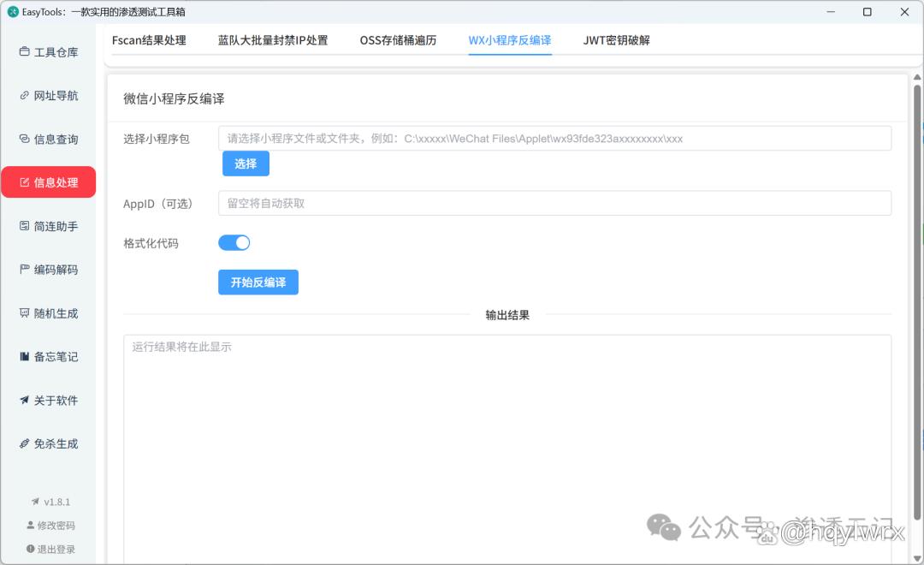Switch to the 蓝队大批量封禁IP处置 tab
The width and height of the screenshot is (924, 565).
click(273, 40)
